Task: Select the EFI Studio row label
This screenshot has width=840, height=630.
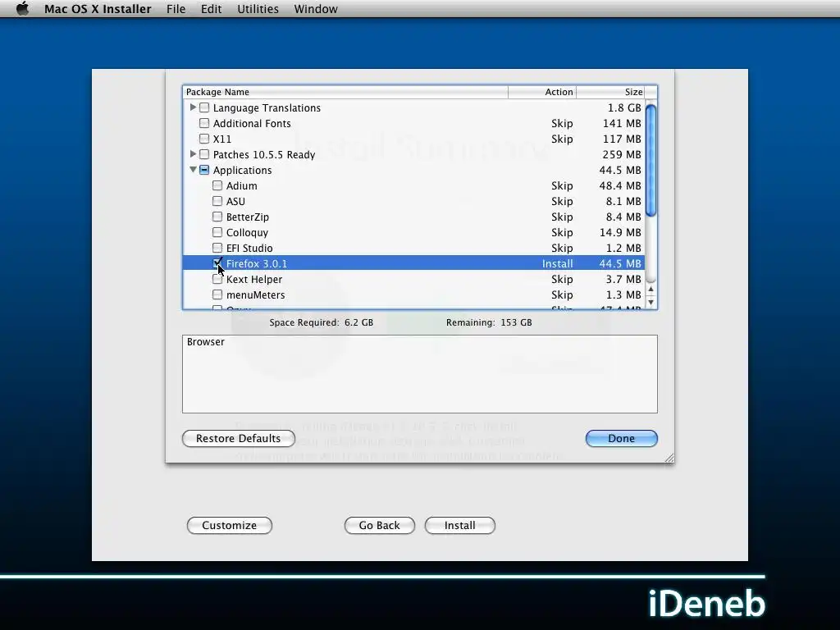Action: pos(249,248)
